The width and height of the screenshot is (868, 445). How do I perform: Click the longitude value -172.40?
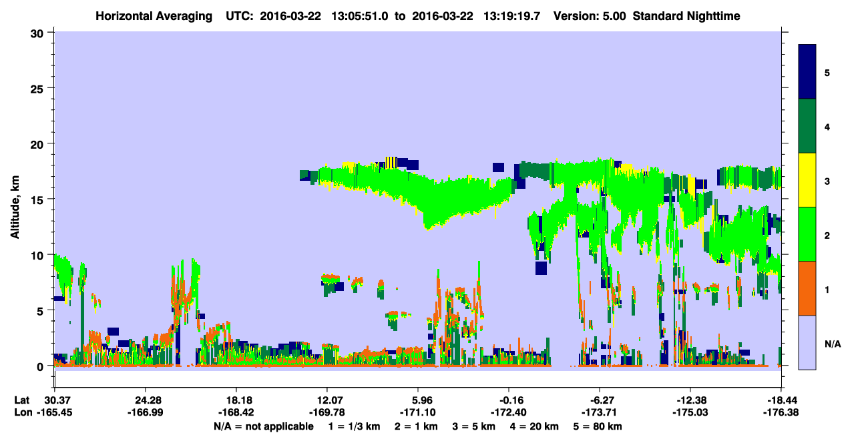coord(509,412)
